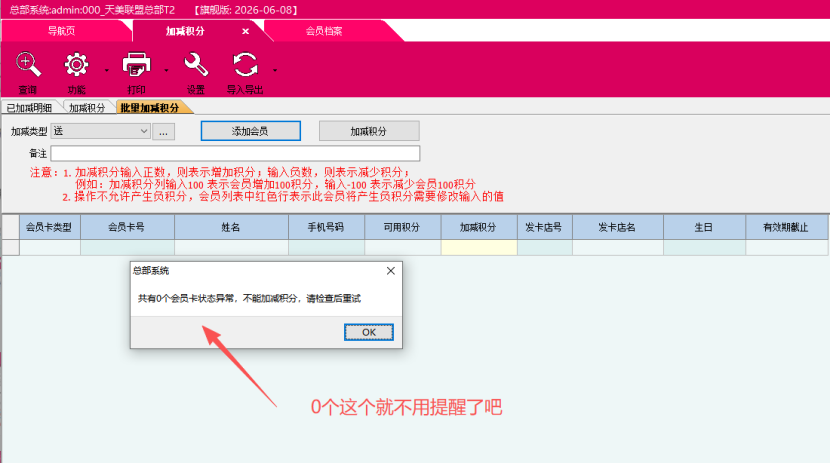Select the empty row header cell
830x463 pixels.
tap(11, 247)
